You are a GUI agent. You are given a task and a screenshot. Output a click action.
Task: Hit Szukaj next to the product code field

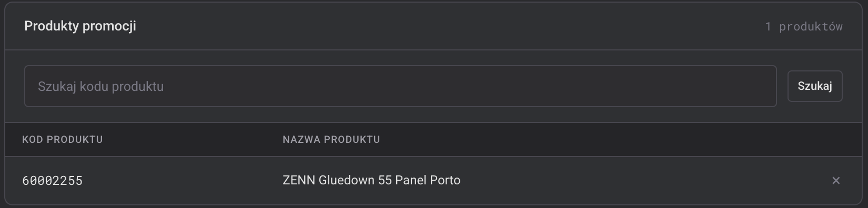pos(815,86)
